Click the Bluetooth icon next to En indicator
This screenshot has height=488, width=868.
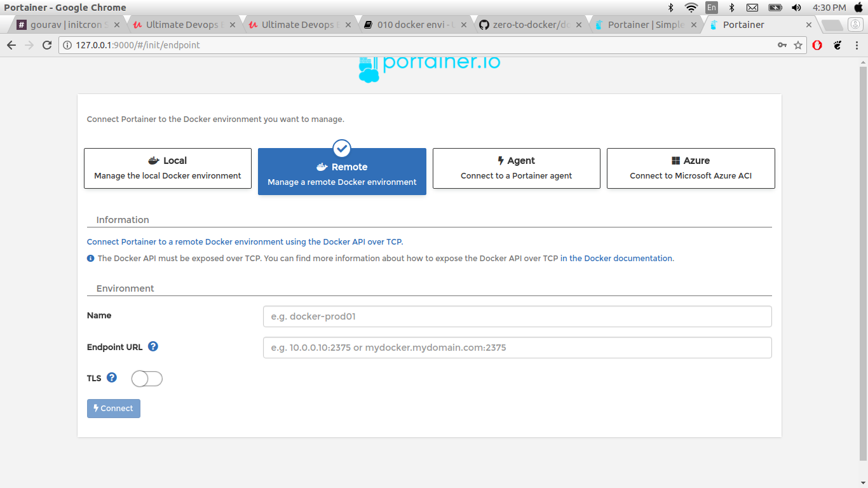click(x=731, y=8)
